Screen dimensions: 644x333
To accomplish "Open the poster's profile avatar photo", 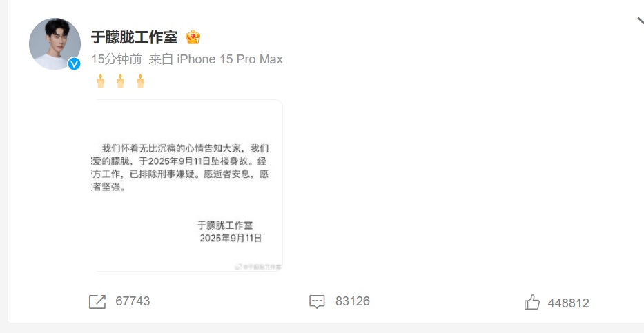I will pyautogui.click(x=55, y=43).
